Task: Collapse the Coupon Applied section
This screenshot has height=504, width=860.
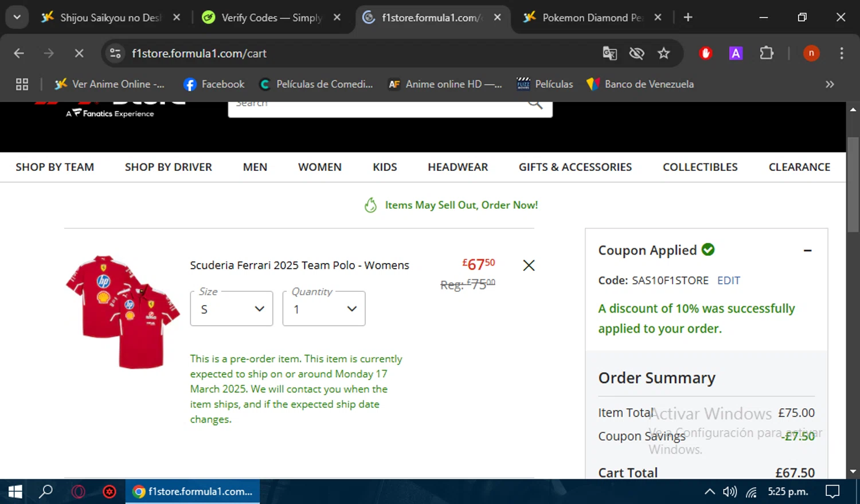Action: [807, 251]
